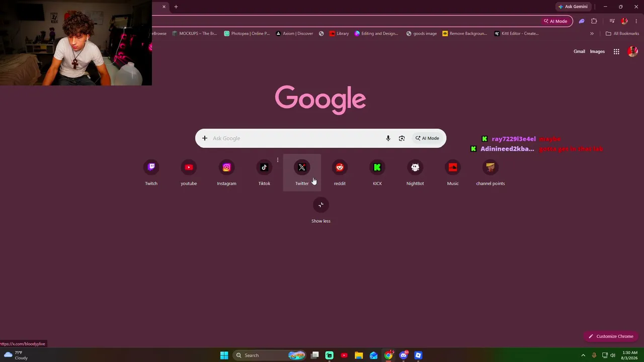
Task: Open the KICK shortcut
Action: click(377, 173)
